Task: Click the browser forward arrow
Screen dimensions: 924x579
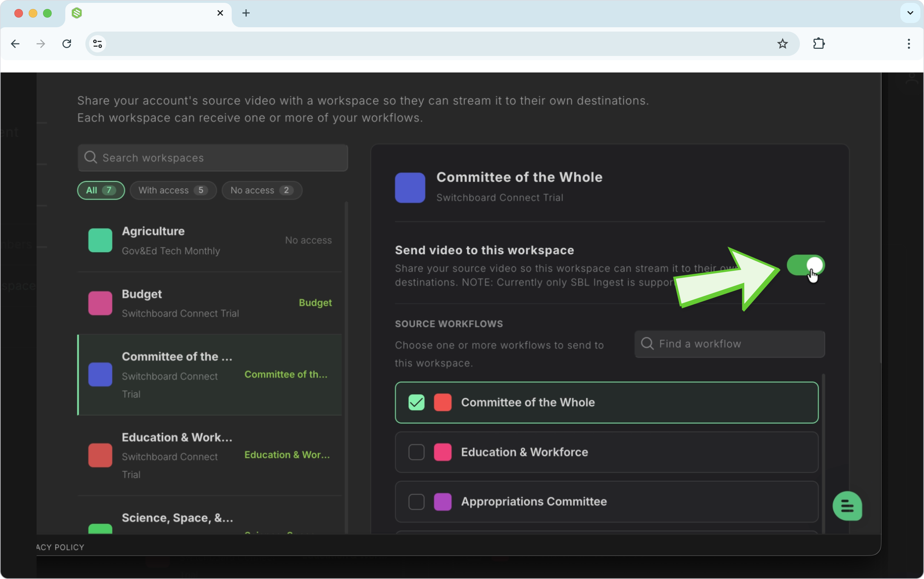Action: 41,44
